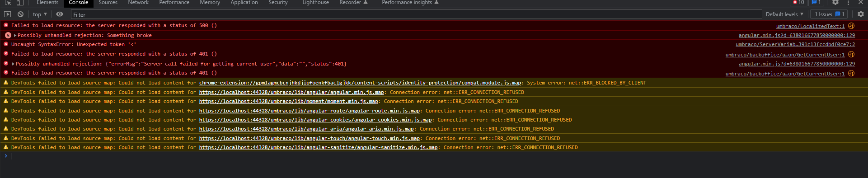The height and width of the screenshot is (178, 868).
Task: Switch to the Sources tab
Action: [x=108, y=3]
